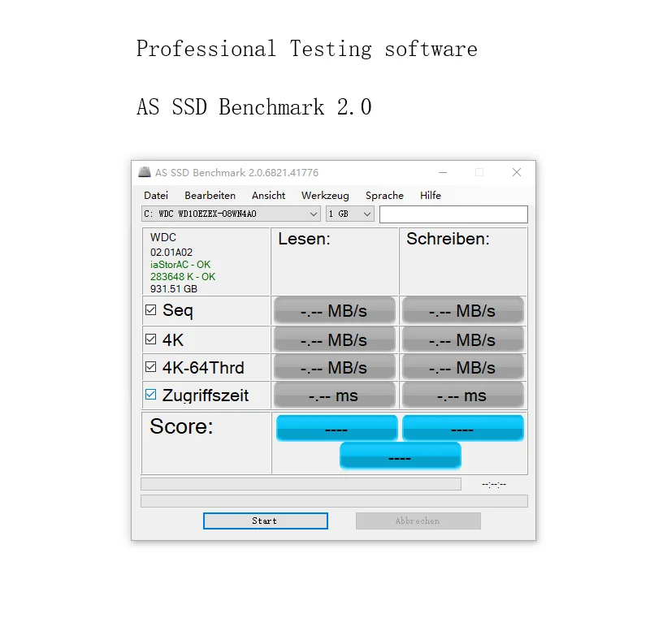
Task: Click the Seq Lesen result button
Action: pos(335,310)
